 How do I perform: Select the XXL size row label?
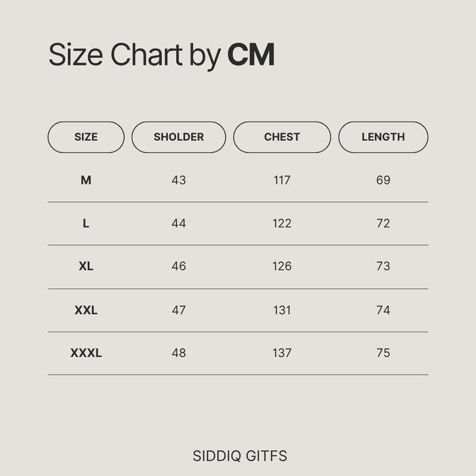point(86,310)
